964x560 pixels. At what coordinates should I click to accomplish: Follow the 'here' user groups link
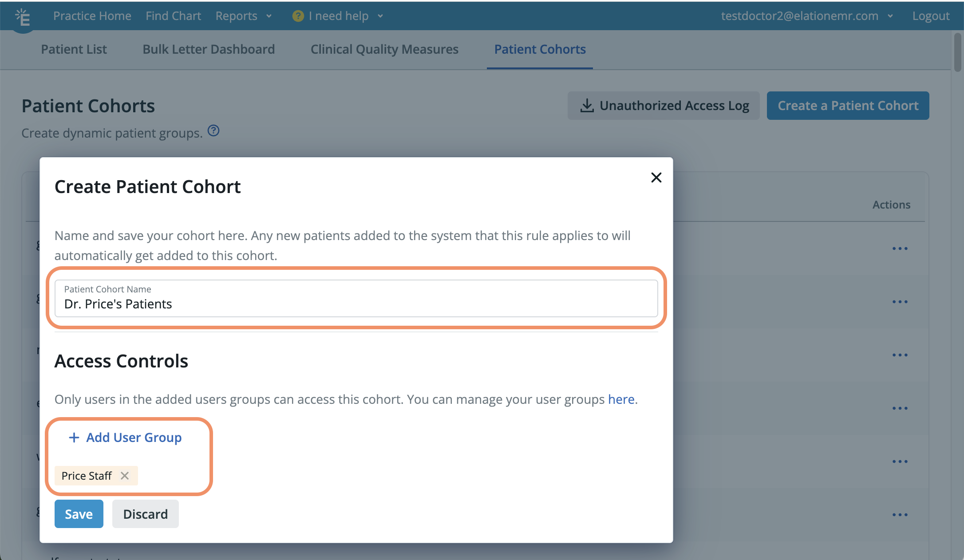(x=621, y=399)
